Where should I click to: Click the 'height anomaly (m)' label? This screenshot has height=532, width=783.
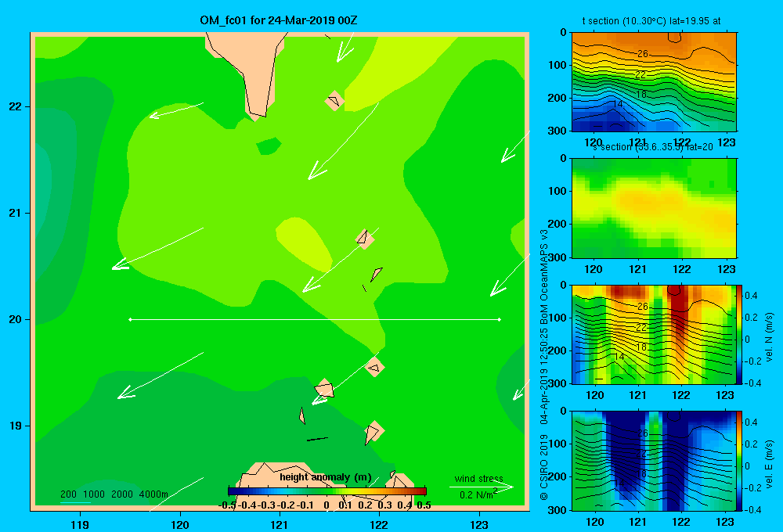(326, 477)
